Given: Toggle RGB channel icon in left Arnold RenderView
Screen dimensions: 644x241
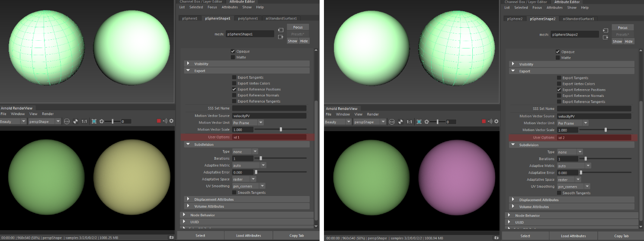Looking at the screenshot, I should (67, 122).
